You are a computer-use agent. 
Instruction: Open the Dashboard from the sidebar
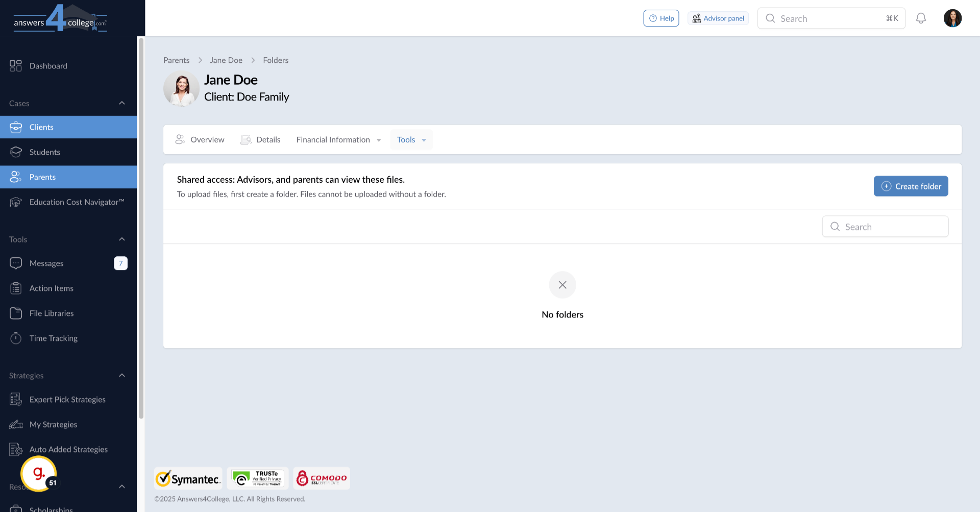[x=48, y=65]
